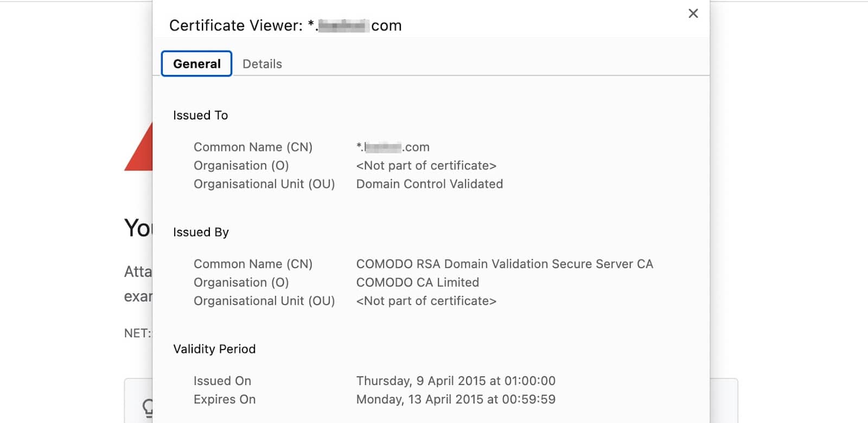
Task: Click COMODO RSA Domain Validation Secure Server CA
Action: tap(504, 264)
